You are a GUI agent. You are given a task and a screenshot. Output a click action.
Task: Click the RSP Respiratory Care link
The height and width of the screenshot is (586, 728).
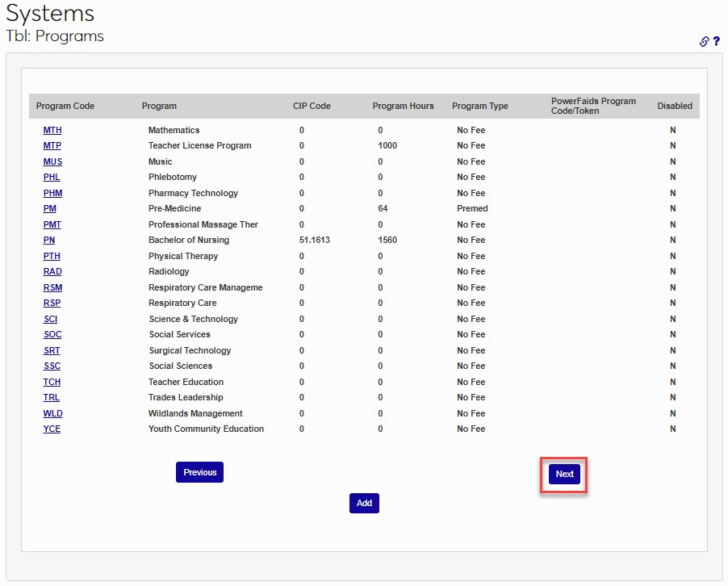point(52,303)
